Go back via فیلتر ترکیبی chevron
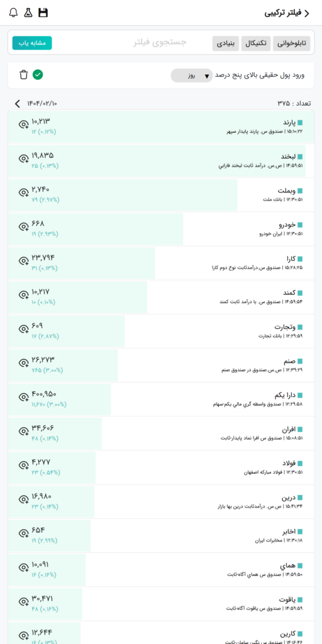This screenshot has height=644, width=322. (x=306, y=13)
